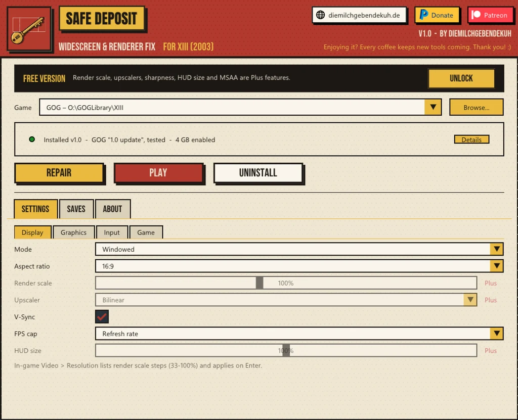Click the PayPal icon in Donate button
The height and width of the screenshot is (420, 518).
coord(423,15)
